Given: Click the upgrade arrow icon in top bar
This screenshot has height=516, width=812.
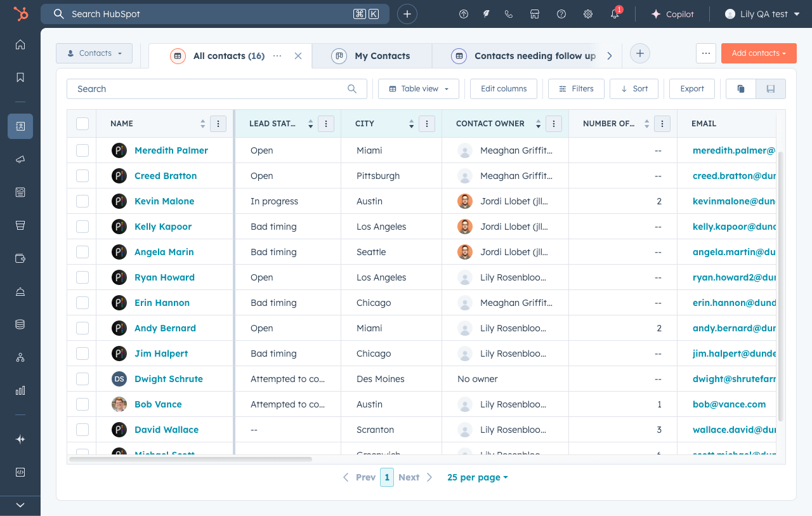Looking at the screenshot, I should pyautogui.click(x=464, y=14).
